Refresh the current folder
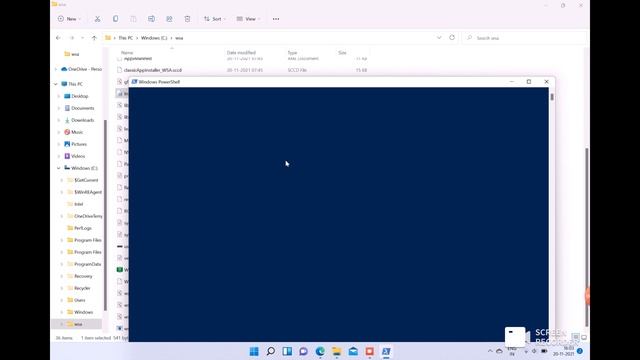 coord(452,38)
